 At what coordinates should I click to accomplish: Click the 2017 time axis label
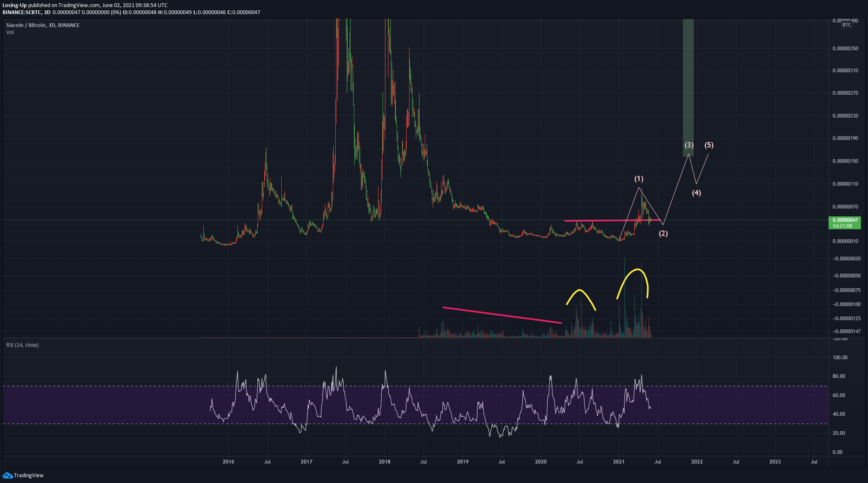coord(306,461)
